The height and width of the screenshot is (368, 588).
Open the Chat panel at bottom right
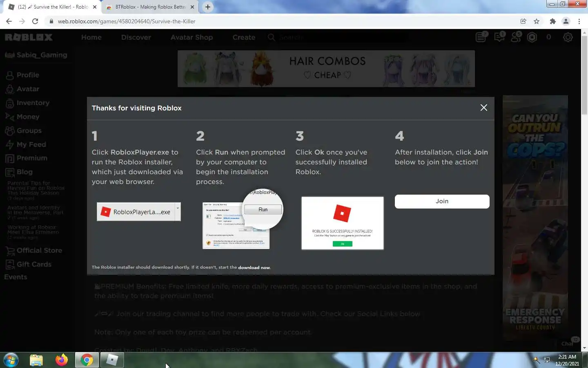click(568, 343)
